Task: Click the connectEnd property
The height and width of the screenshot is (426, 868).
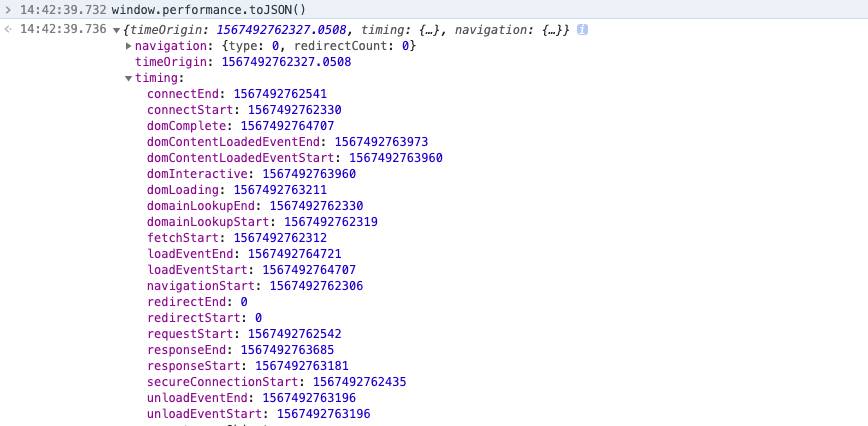Action: click(x=185, y=94)
